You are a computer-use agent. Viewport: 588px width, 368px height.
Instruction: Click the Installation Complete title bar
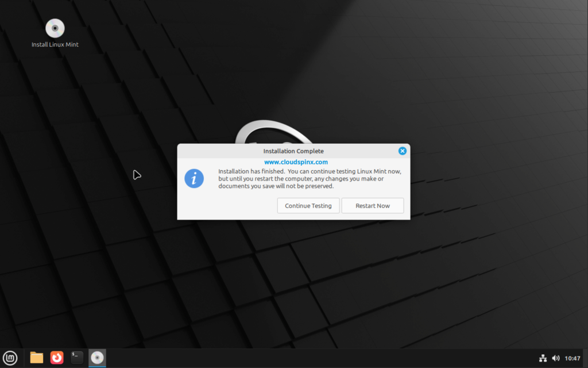coord(293,151)
